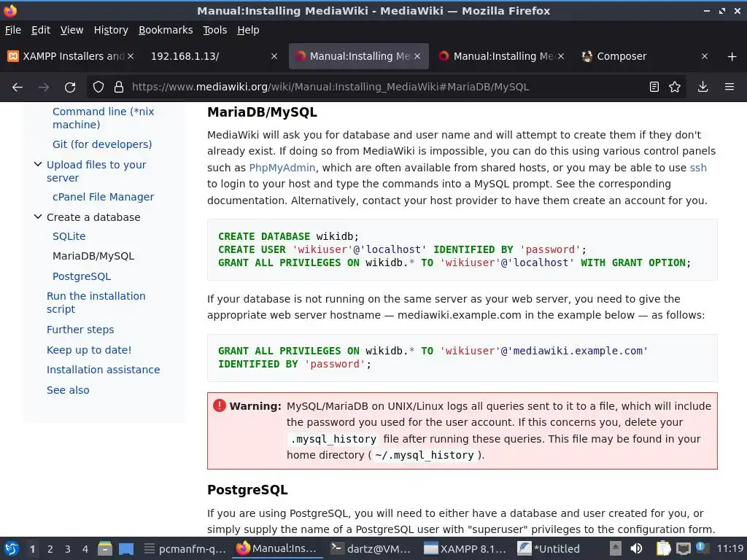Open the View menu
The height and width of the screenshot is (560, 747).
click(x=71, y=30)
